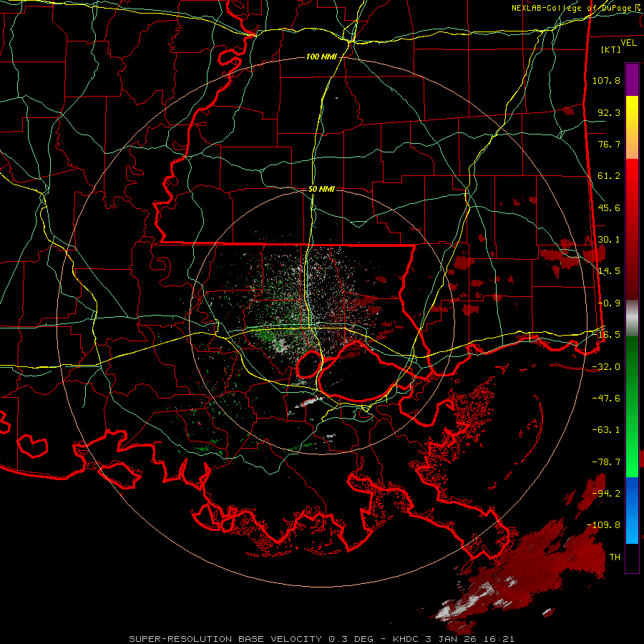This screenshot has width=644, height=644.
Task: Click the 107.8 velocity scale value
Action: [606, 80]
